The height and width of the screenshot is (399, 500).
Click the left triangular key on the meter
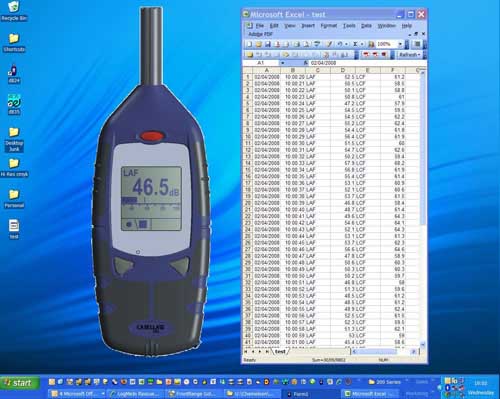tap(123, 266)
